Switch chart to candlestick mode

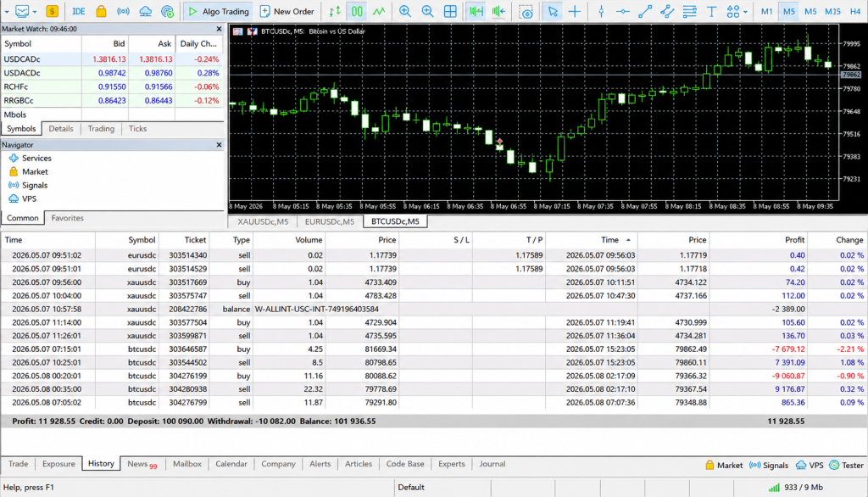tap(357, 11)
